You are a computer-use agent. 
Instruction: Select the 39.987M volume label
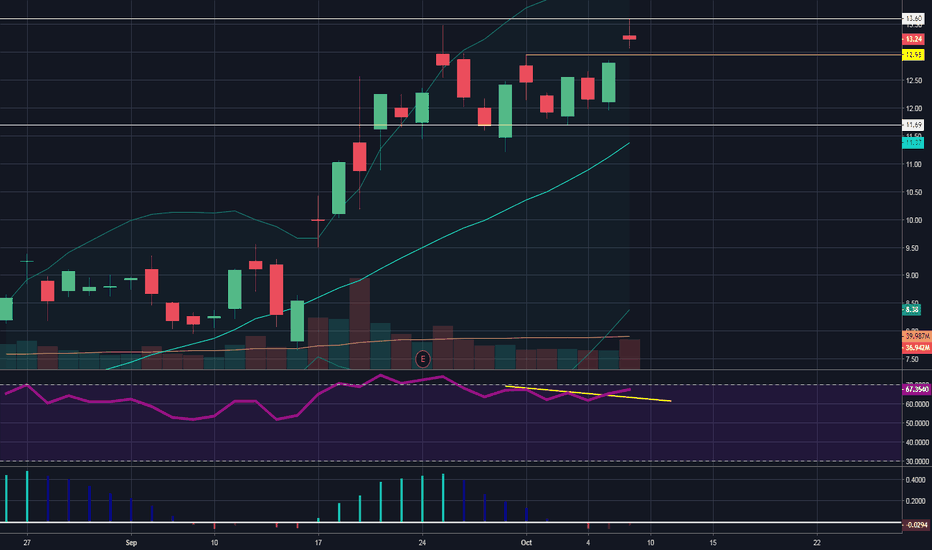[917, 336]
